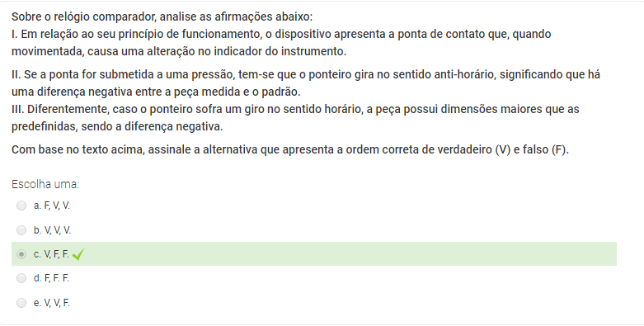Image resolution: width=644 pixels, height=326 pixels.
Task: Click the answer label 'c. V, F, F.'
Action: [51, 254]
